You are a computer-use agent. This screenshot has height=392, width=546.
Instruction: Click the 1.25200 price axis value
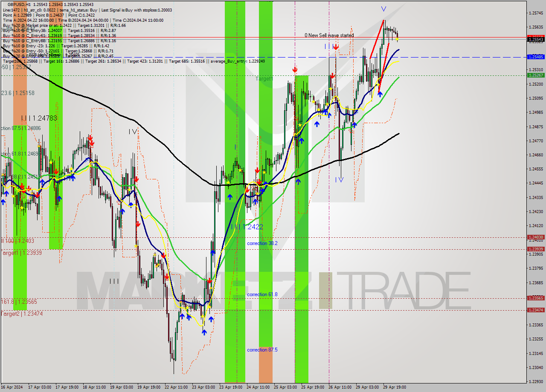[536, 84]
